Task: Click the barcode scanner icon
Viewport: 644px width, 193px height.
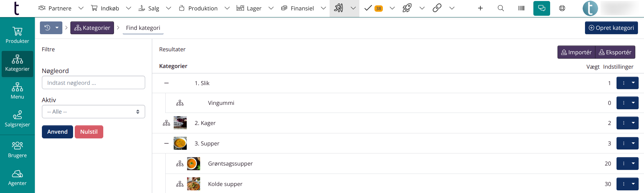Action: 521,8
